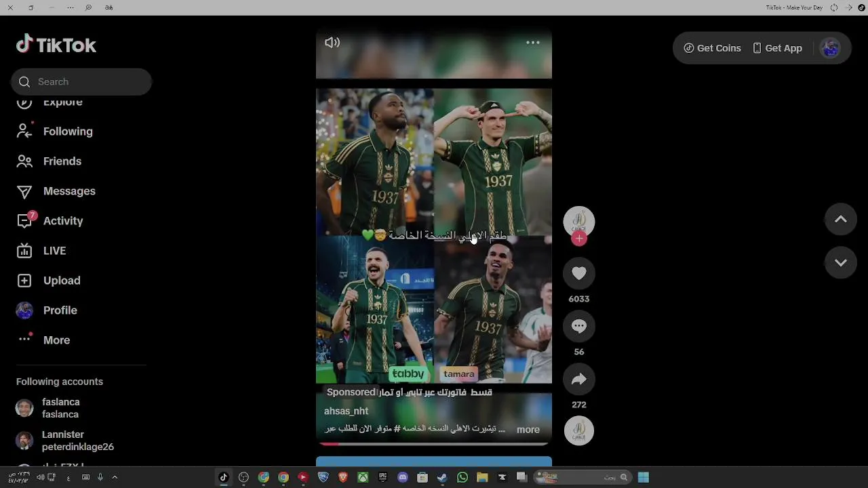Seek using the video progress bar
This screenshot has width=868, height=488.
(434, 445)
